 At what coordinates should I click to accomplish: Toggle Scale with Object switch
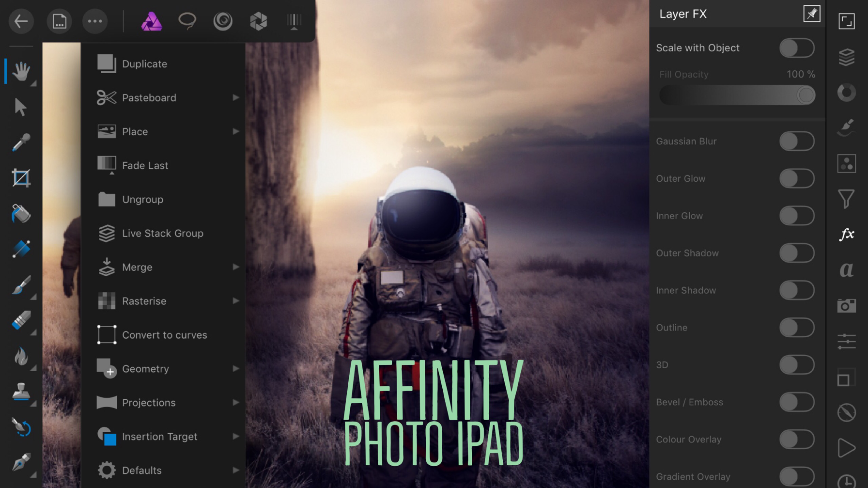pos(797,48)
